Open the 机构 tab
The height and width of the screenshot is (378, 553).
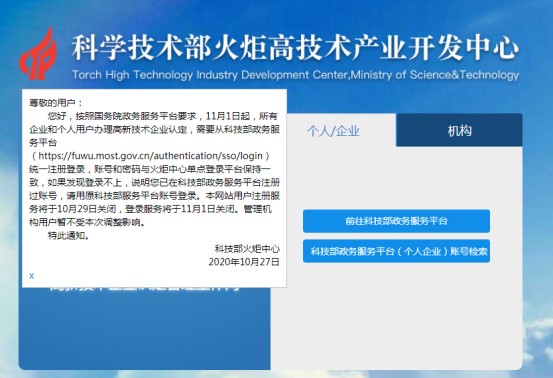point(459,130)
